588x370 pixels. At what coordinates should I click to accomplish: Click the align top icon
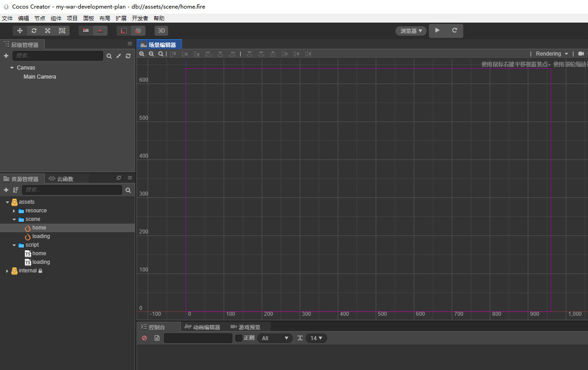pyautogui.click(x=173, y=54)
